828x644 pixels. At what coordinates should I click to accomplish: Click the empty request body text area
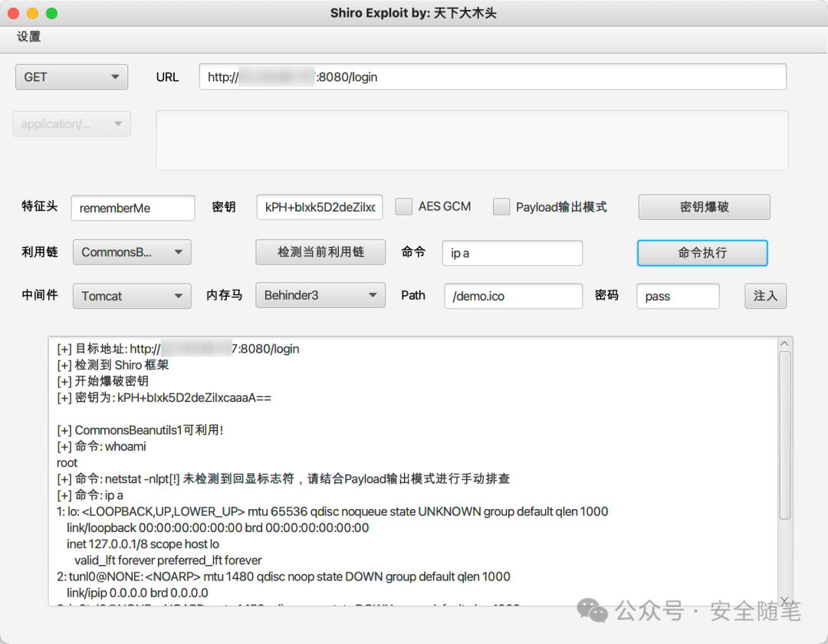[x=472, y=140]
